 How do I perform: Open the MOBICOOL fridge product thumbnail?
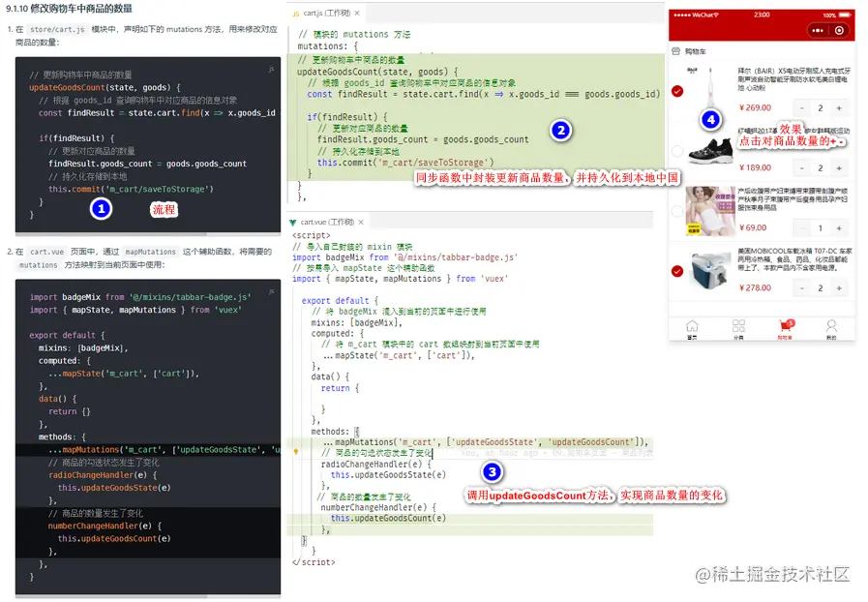pos(711,270)
